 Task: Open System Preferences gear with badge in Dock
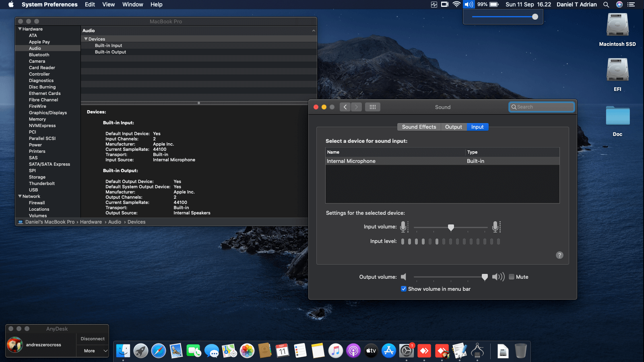point(407,351)
